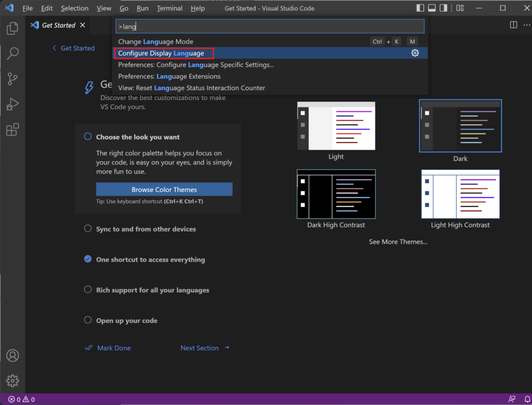The image size is (532, 405).
Task: Toggle panel layout icon in title bar
Action: pyautogui.click(x=432, y=8)
